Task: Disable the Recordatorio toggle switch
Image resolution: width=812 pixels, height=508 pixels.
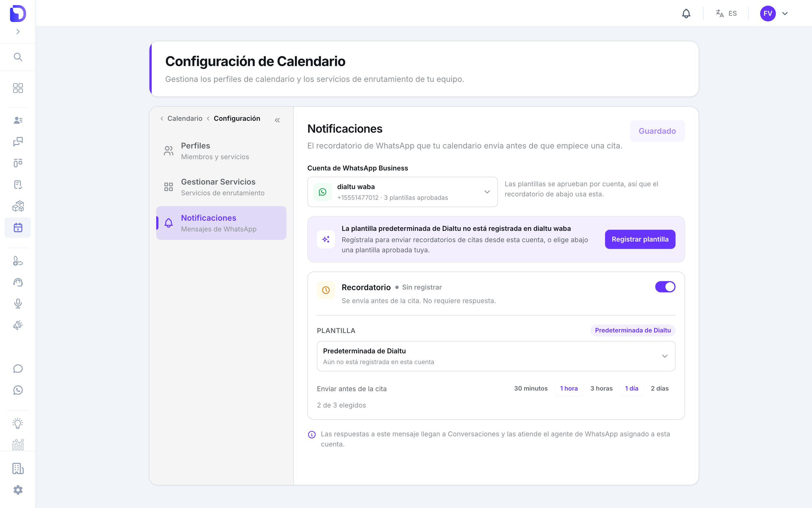Action: [x=665, y=287]
